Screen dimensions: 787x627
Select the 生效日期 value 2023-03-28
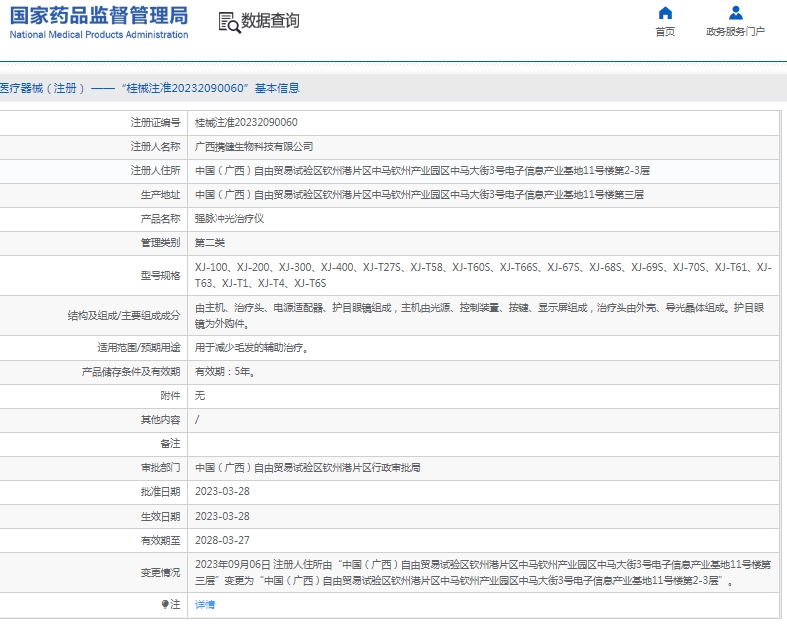pos(222,517)
